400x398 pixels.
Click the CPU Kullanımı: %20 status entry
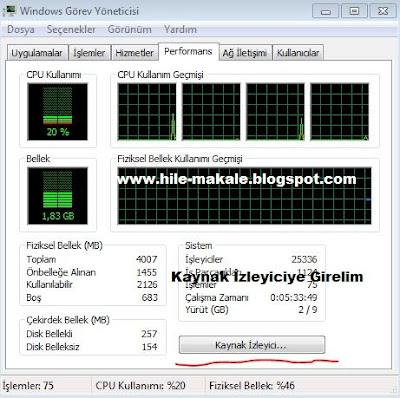pyautogui.click(x=140, y=386)
